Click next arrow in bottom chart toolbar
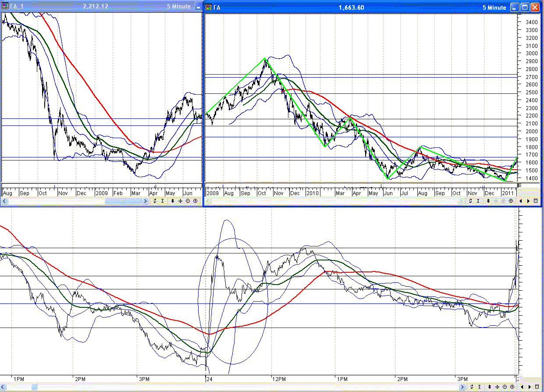 pyautogui.click(x=529, y=387)
